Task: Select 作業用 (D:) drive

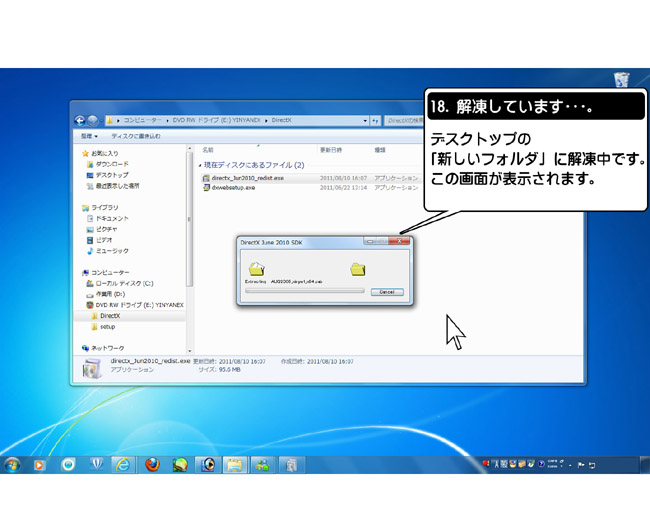Action: pos(105,294)
